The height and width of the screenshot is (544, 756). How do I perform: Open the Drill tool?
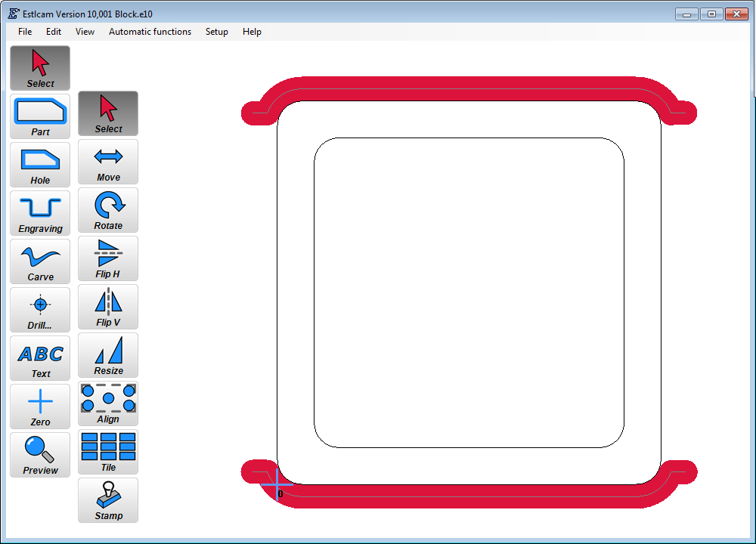tap(40, 310)
